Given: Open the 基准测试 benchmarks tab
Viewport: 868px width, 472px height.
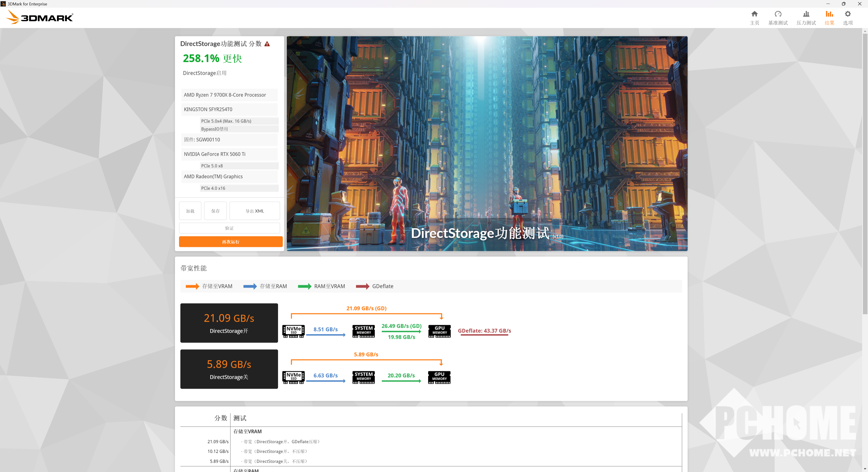Looking at the screenshot, I should [x=778, y=18].
